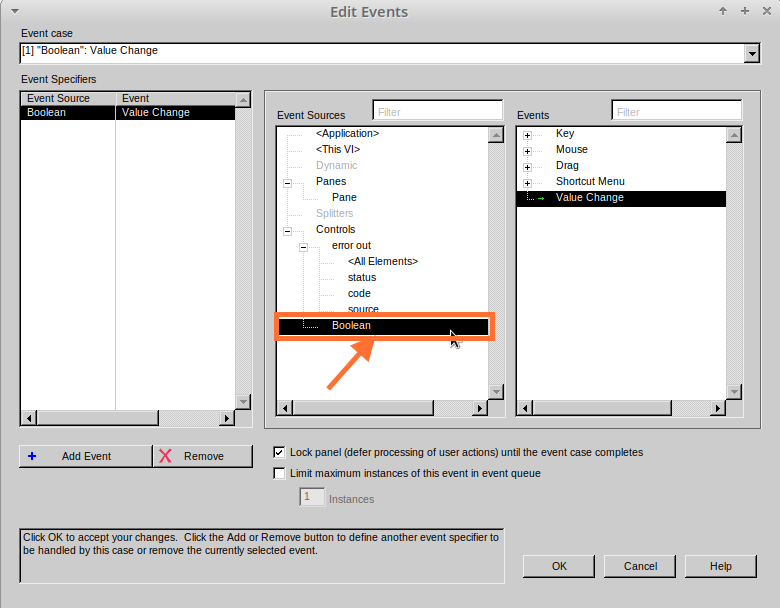Screen dimensions: 780x608
Task: Click the Instances number field
Action: [x=312, y=497]
